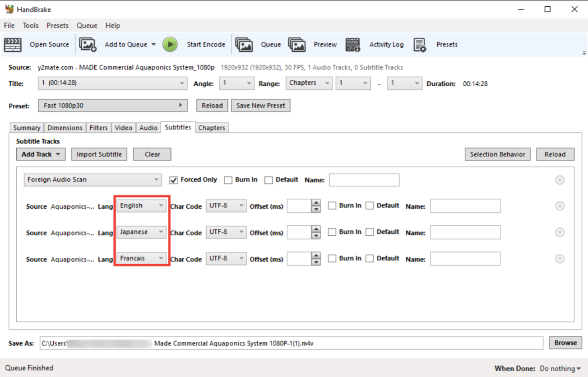Open the Foreign Audio Scan track dropdown

point(93,180)
